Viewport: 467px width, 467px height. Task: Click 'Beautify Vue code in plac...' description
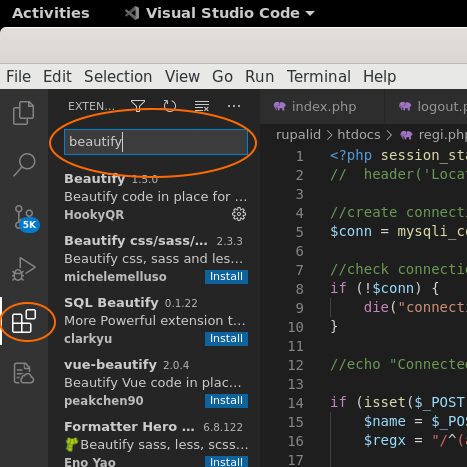point(153,383)
